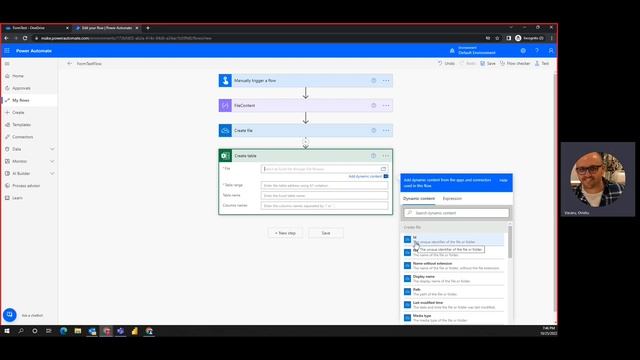Open the app launcher waffle icon
640x360 pixels.
(7, 51)
